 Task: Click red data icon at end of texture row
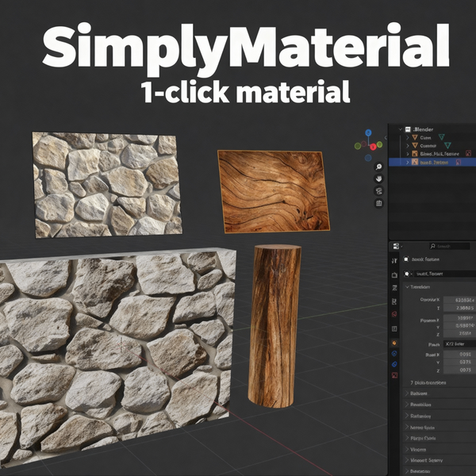tap(468, 154)
